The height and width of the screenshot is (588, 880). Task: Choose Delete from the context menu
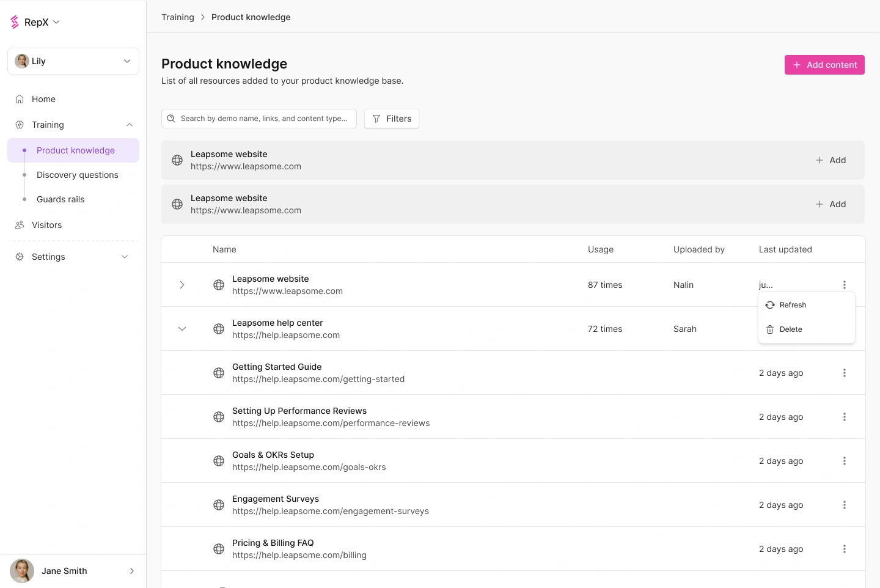(x=807, y=329)
